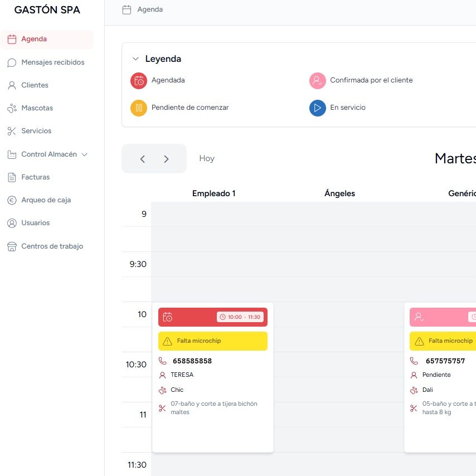476x476 pixels.
Task: Click the yellow Pendiente de comenzar icon
Action: tap(139, 108)
